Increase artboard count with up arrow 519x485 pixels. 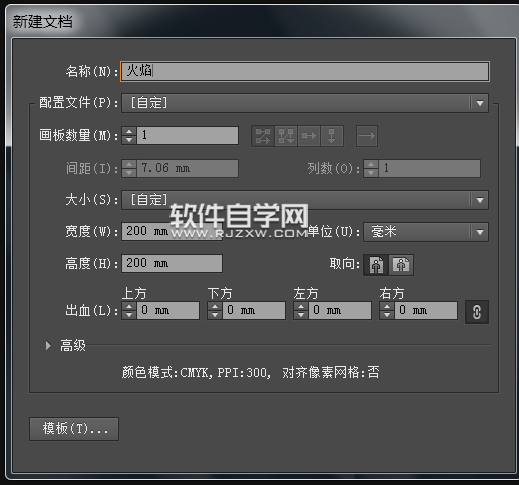129,131
